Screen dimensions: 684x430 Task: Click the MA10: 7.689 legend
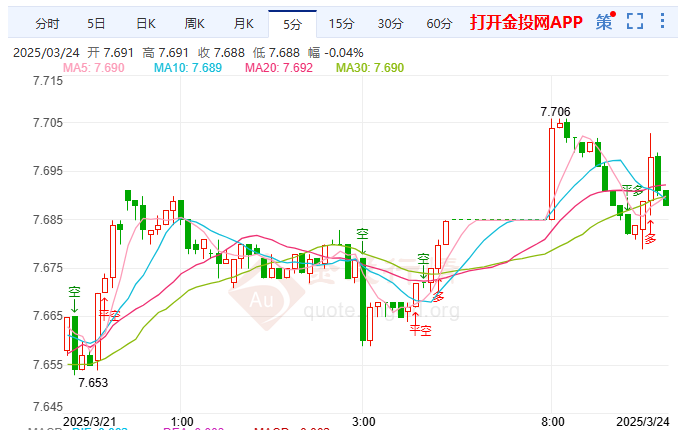[188, 68]
